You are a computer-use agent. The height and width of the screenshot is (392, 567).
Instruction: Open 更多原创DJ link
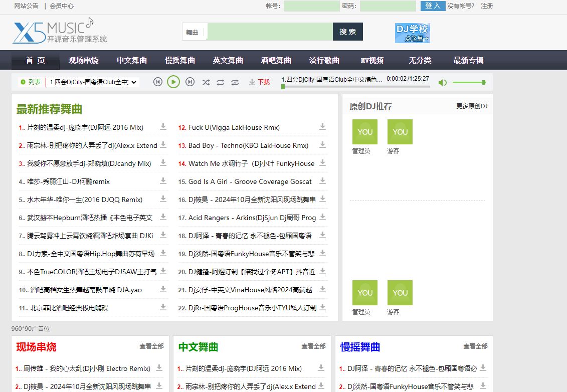[472, 106]
